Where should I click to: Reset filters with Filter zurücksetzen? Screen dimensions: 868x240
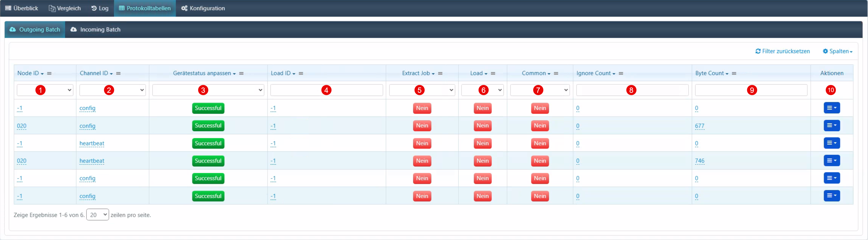click(x=782, y=51)
